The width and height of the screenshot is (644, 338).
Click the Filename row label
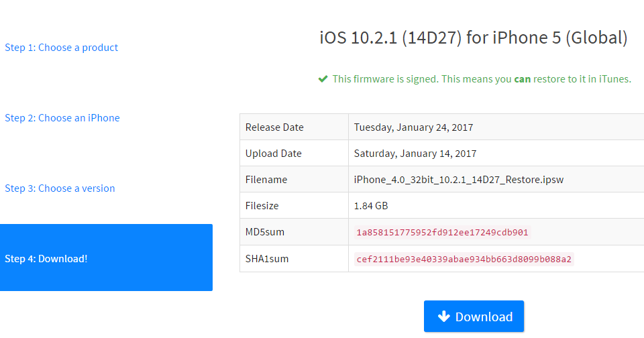click(x=266, y=180)
